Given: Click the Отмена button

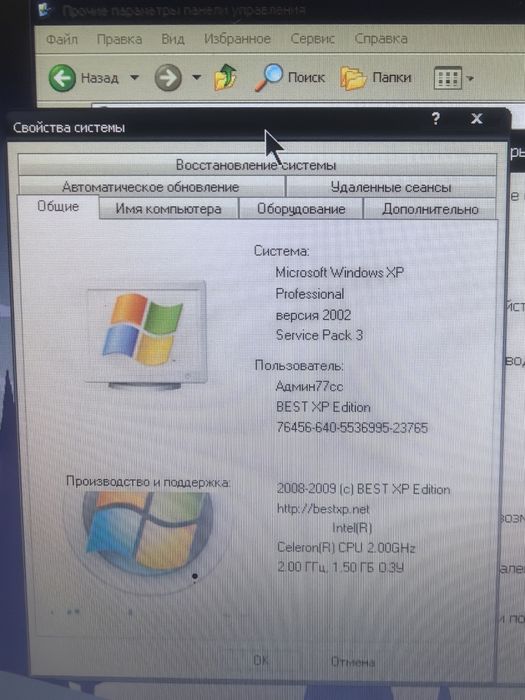Looking at the screenshot, I should [x=353, y=662].
